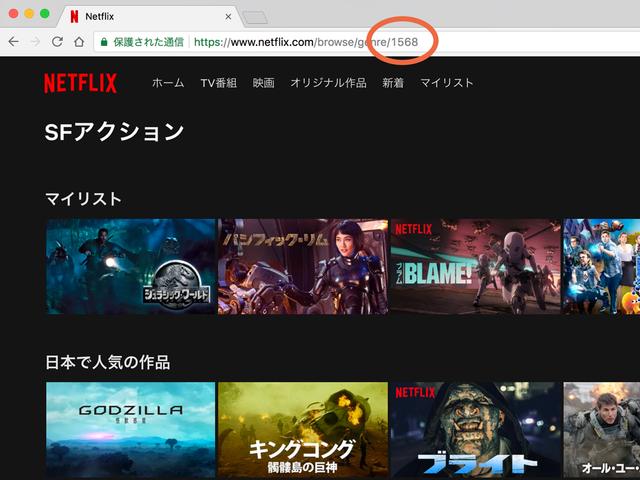
Task: Click the yellow minimize window button
Action: tap(29, 13)
